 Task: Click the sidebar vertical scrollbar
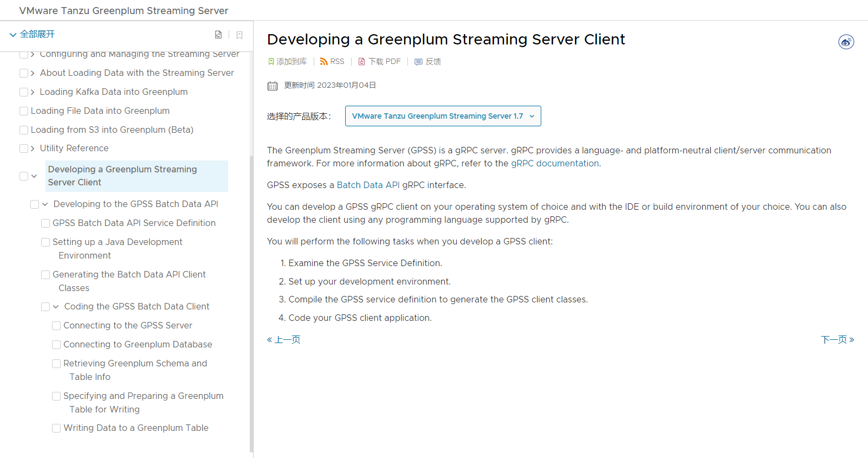click(x=251, y=304)
